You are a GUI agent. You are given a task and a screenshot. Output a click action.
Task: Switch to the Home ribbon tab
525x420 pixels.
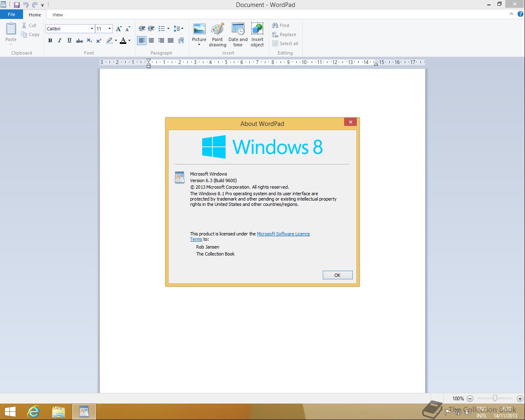35,15
